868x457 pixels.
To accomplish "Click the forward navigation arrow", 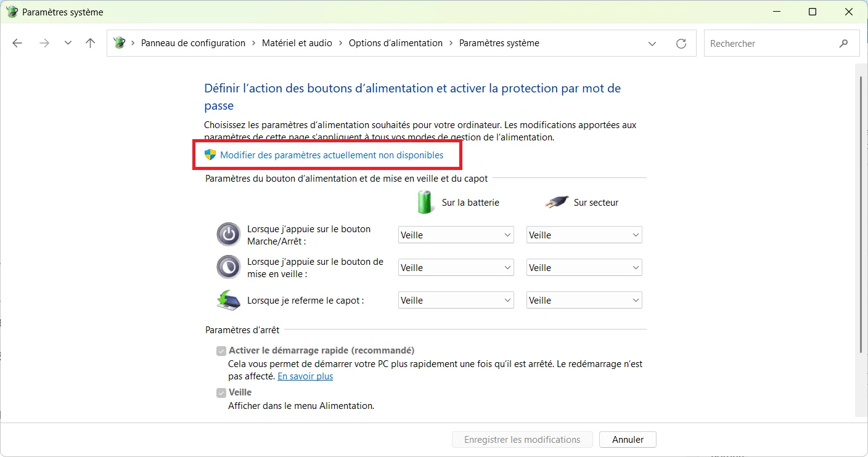I will pyautogui.click(x=44, y=43).
